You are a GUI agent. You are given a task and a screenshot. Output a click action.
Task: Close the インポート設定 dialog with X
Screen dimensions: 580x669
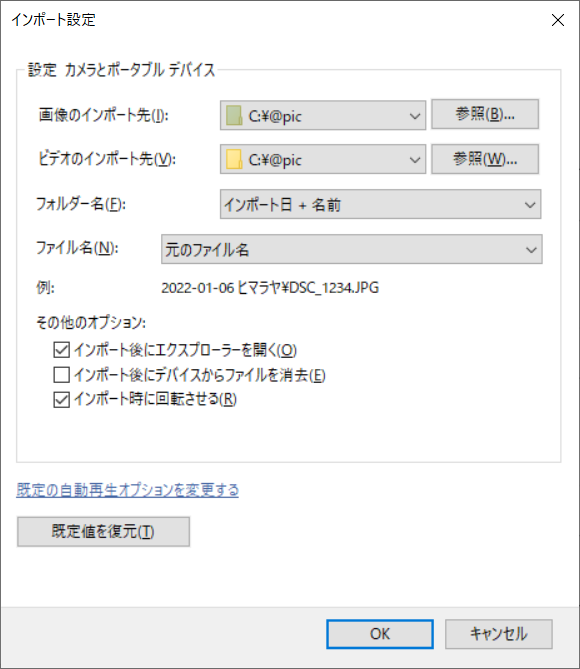[x=557, y=20]
